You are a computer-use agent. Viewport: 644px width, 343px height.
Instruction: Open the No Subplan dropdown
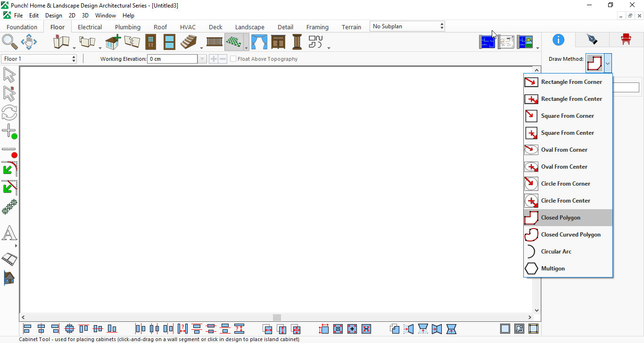[407, 26]
